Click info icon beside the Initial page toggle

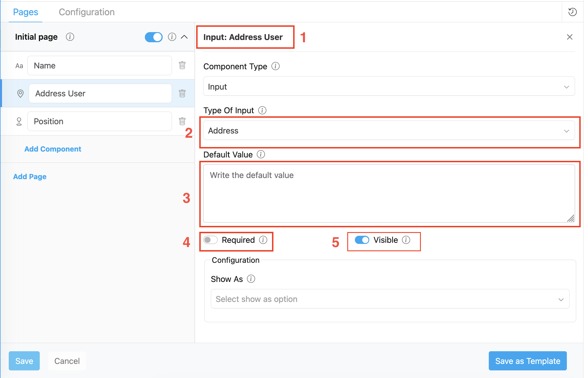coord(172,37)
